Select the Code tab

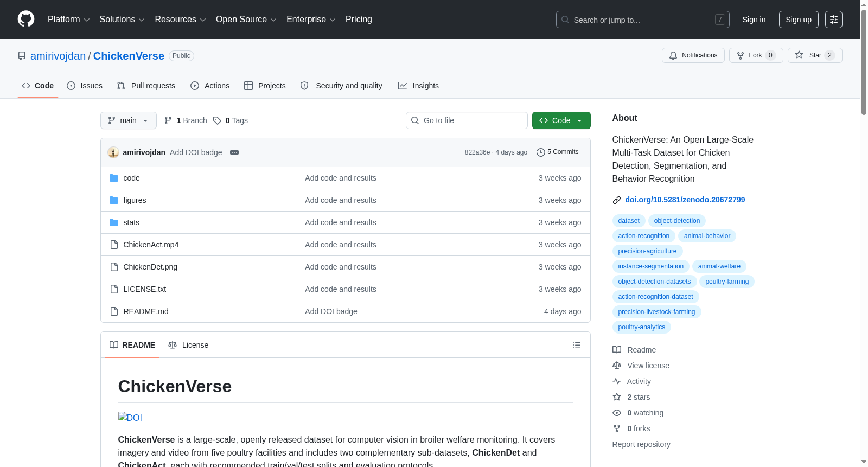[38, 86]
